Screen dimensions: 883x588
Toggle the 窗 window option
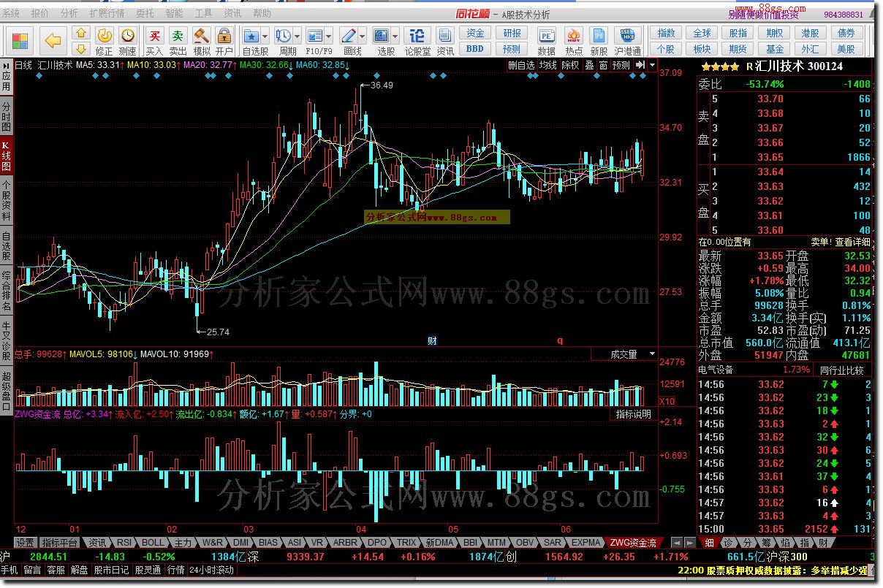pos(603,65)
